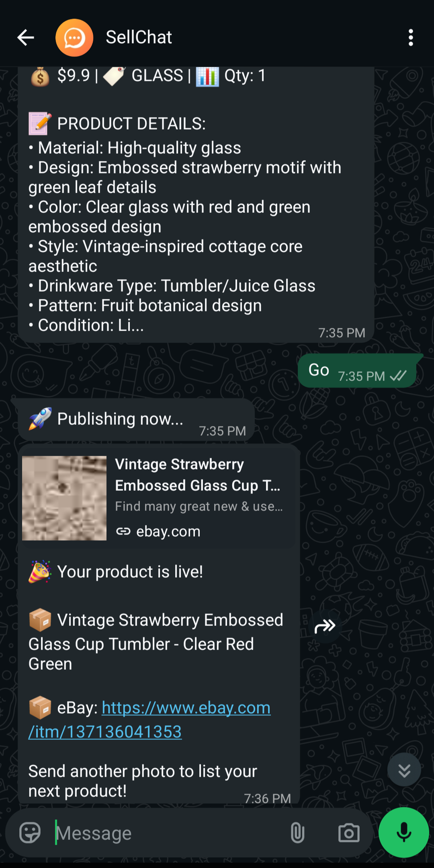Open the SellChat profile photo

coord(75,37)
